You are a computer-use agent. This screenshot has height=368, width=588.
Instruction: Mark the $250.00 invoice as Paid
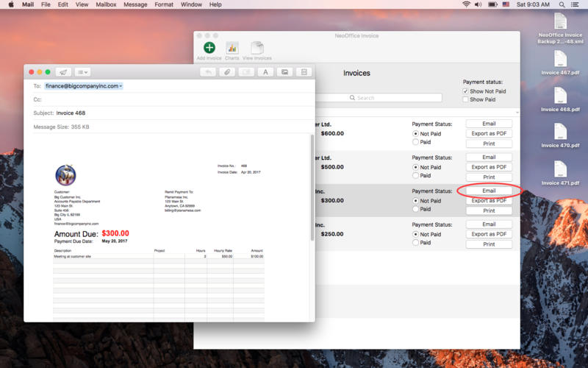[x=415, y=243]
